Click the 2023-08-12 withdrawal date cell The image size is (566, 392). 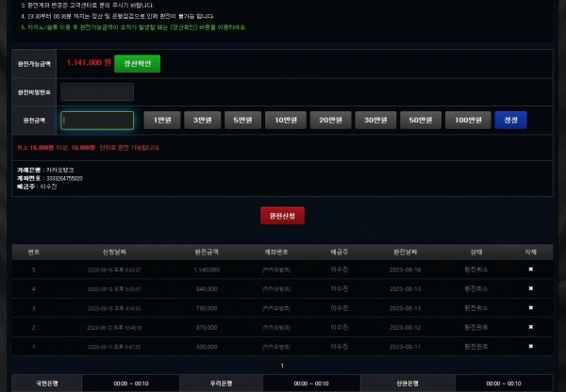click(406, 327)
